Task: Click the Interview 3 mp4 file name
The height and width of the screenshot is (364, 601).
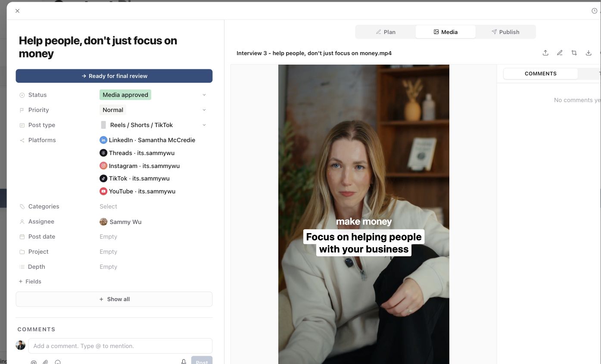Action: [x=314, y=53]
